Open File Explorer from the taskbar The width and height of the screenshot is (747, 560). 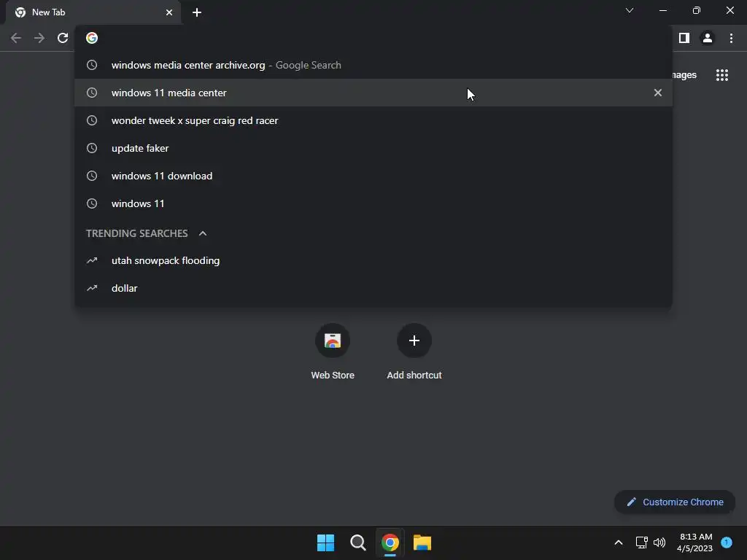(422, 542)
